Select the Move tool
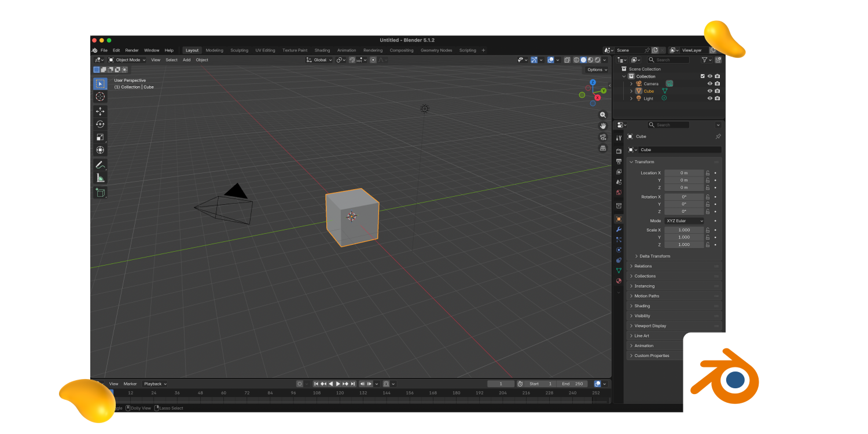The height and width of the screenshot is (434, 868). [x=100, y=111]
